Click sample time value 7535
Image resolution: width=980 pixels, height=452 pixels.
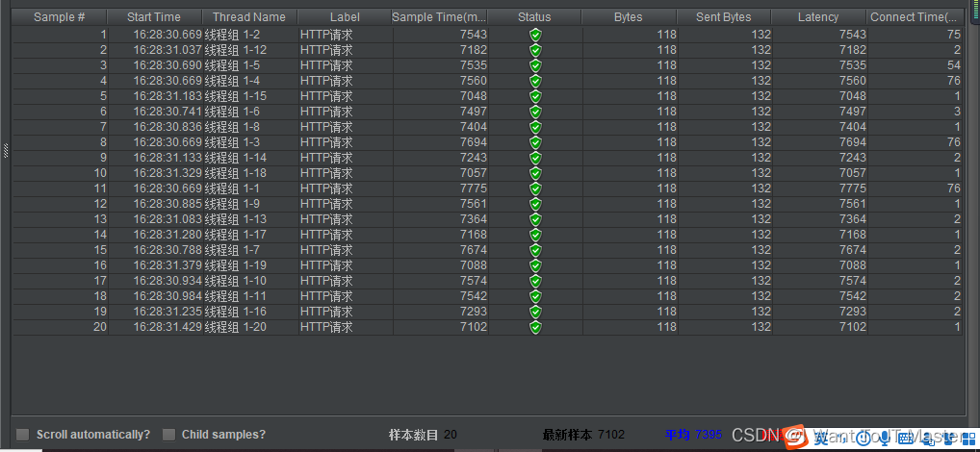[473, 65]
